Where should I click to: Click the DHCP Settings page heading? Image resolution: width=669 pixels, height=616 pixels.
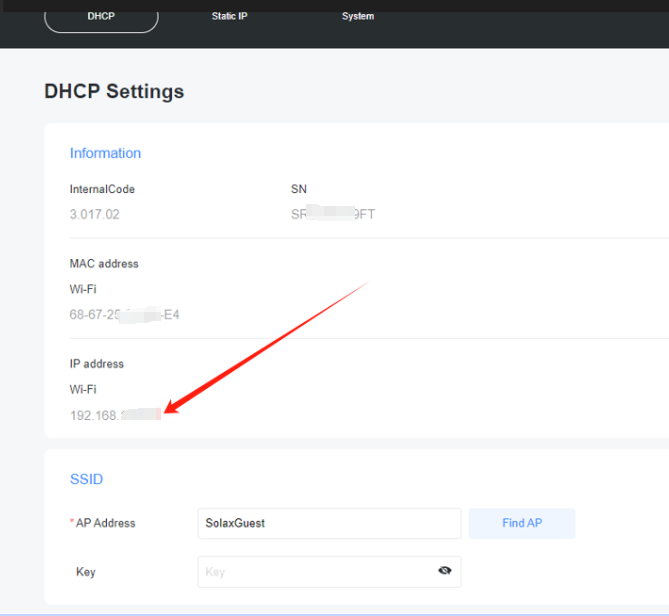click(114, 91)
